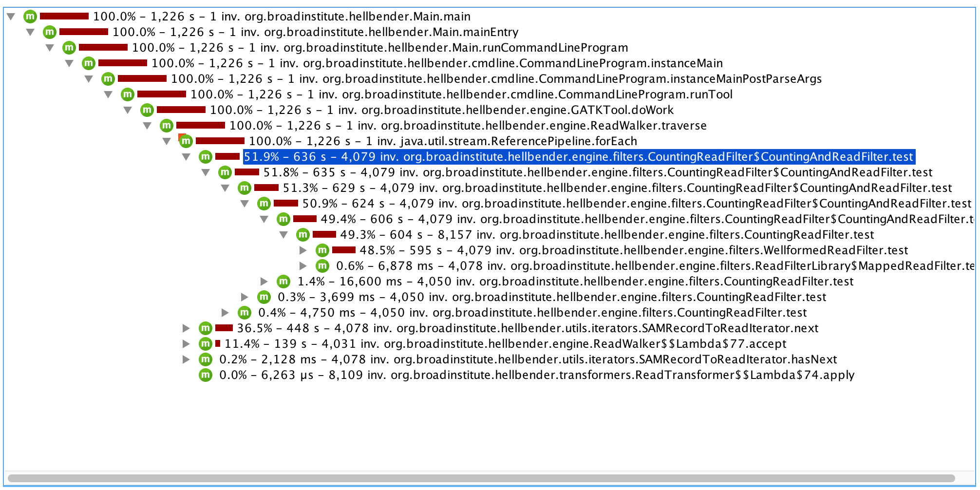Click the method icon beside GATKTool.doWork
Viewport: 980px width, 490px height.
(147, 110)
